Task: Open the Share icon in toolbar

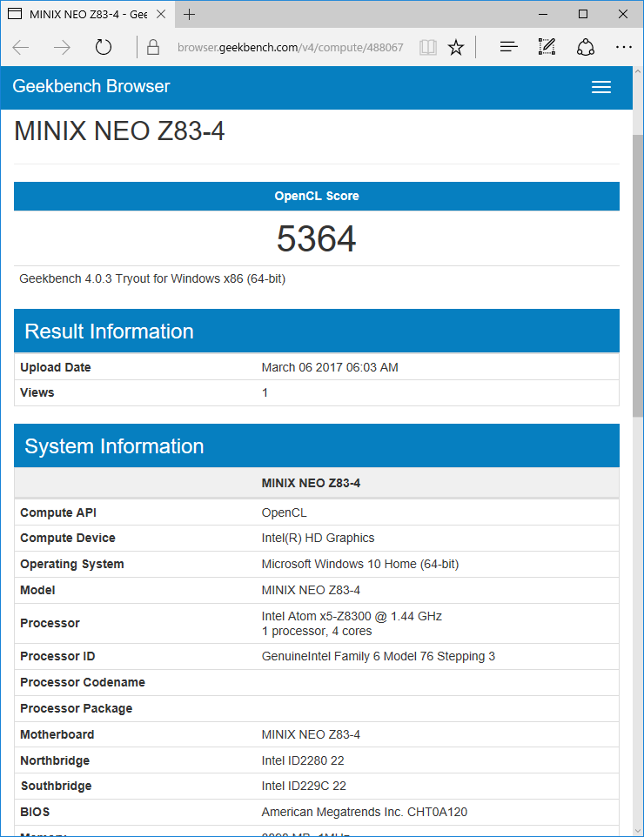Action: point(586,47)
